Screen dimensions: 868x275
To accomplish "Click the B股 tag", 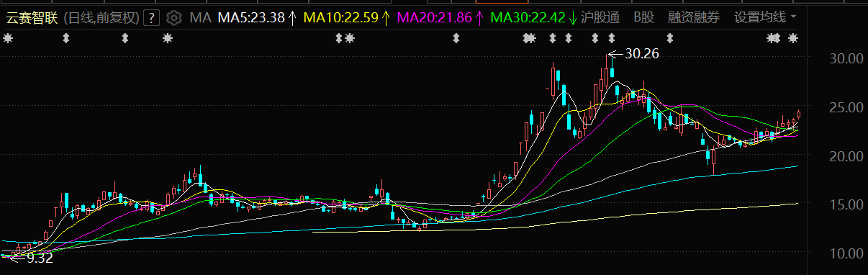I will tap(643, 17).
